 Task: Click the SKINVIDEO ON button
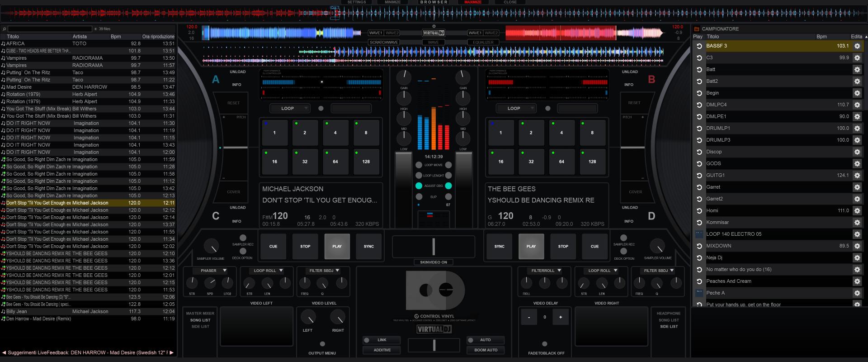tap(434, 262)
